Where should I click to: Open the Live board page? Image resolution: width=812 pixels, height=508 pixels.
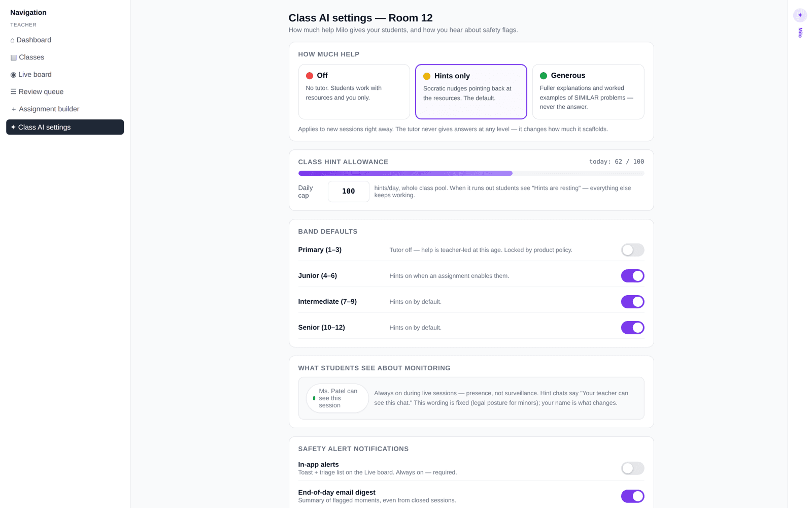coord(65,75)
